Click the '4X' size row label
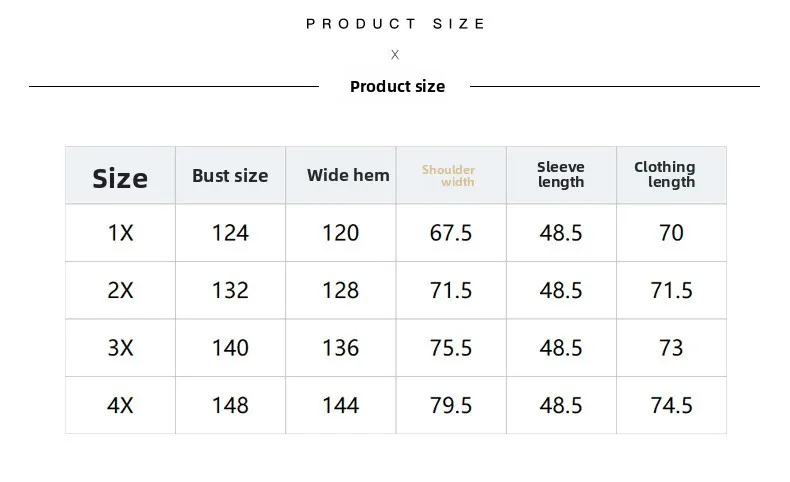 click(120, 406)
